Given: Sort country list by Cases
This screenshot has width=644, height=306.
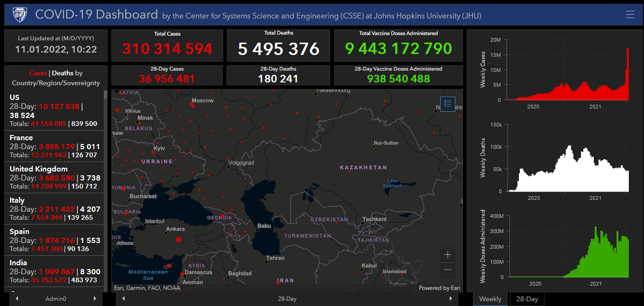Looking at the screenshot, I should click(38, 73).
